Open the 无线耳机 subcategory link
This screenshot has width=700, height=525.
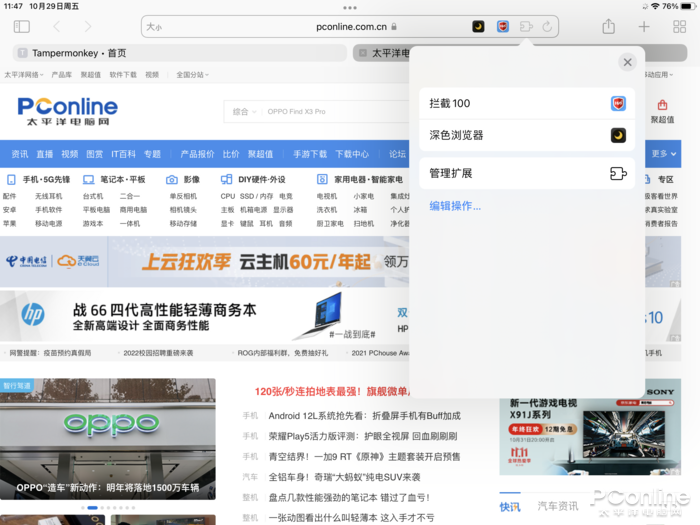[x=49, y=196]
